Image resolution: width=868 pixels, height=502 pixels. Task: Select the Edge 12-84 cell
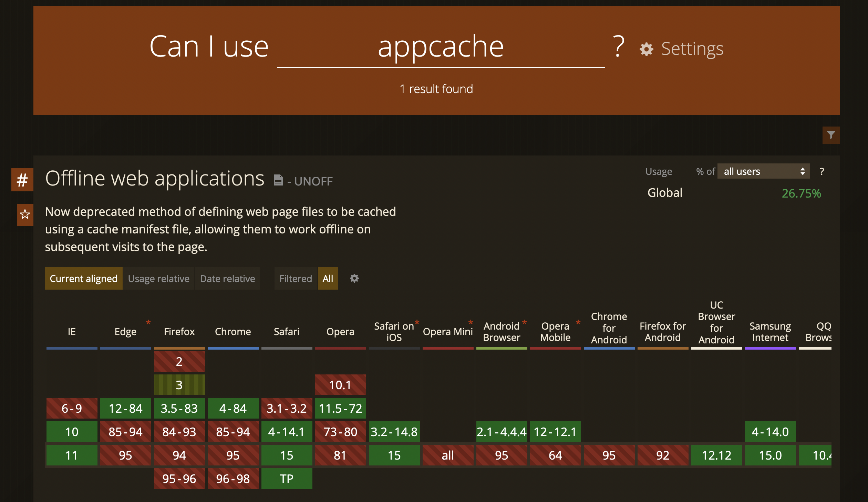click(x=126, y=408)
